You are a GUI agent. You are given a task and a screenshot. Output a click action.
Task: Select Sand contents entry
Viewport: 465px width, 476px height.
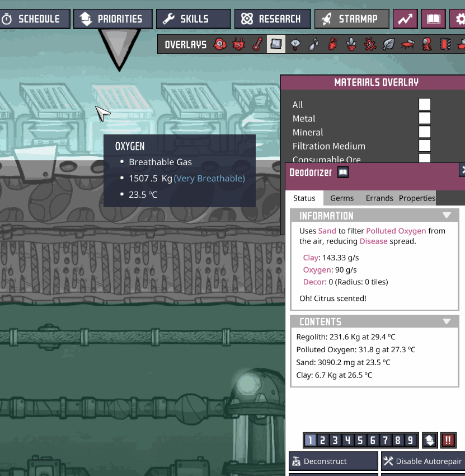pyautogui.click(x=344, y=362)
